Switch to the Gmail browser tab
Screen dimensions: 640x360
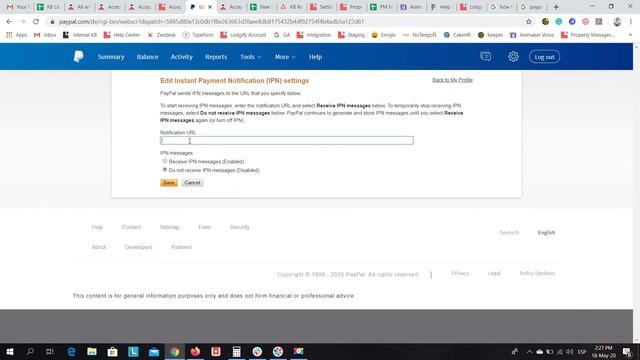tap(17, 7)
